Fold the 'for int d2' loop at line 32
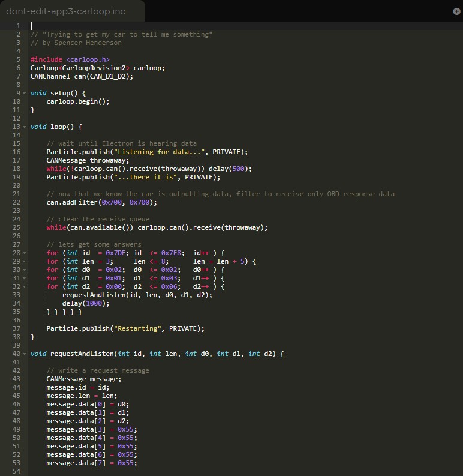 pos(24,286)
